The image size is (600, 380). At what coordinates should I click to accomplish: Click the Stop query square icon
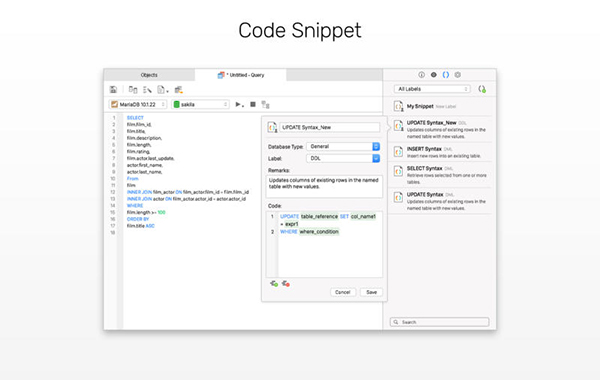[x=253, y=104]
